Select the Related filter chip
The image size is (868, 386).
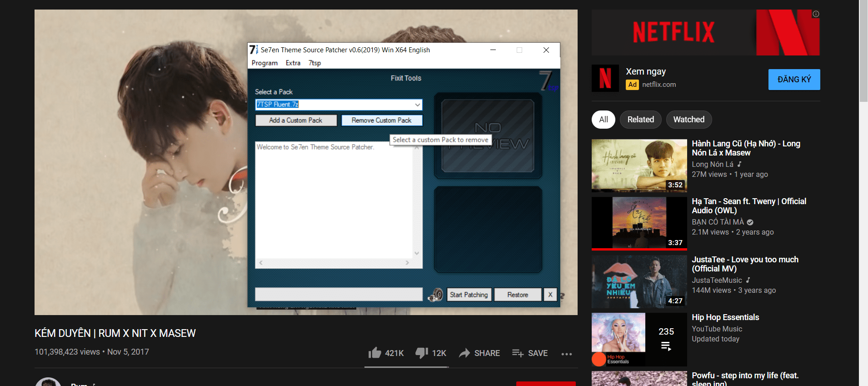pyautogui.click(x=641, y=120)
